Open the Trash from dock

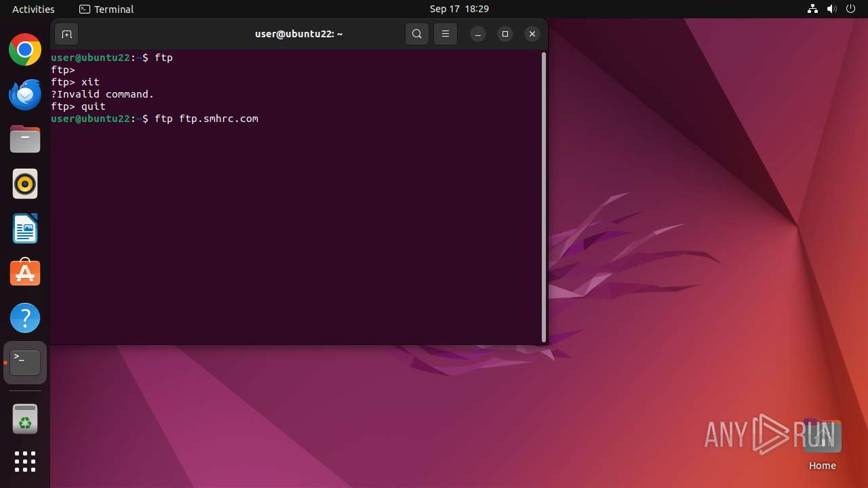click(x=25, y=419)
